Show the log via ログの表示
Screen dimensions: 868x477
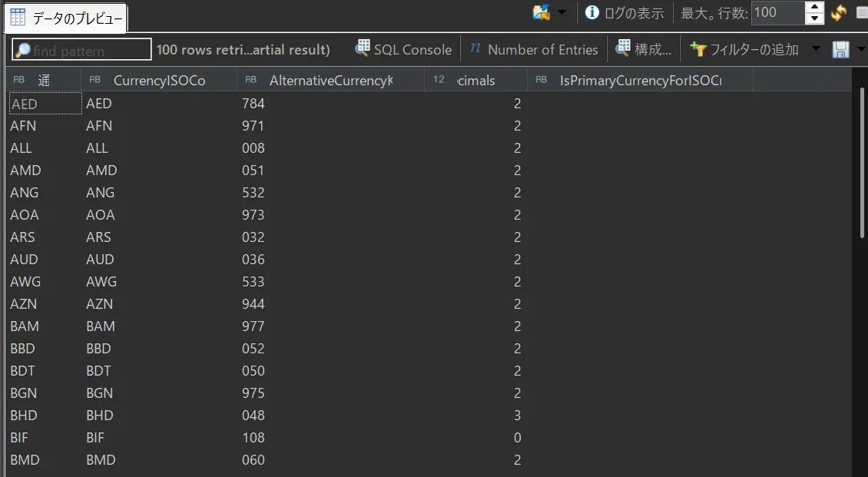(x=624, y=13)
